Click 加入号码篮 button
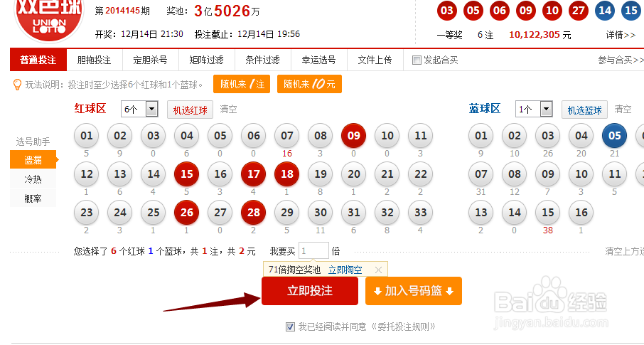This screenshot has height=345, width=644. pyautogui.click(x=414, y=291)
